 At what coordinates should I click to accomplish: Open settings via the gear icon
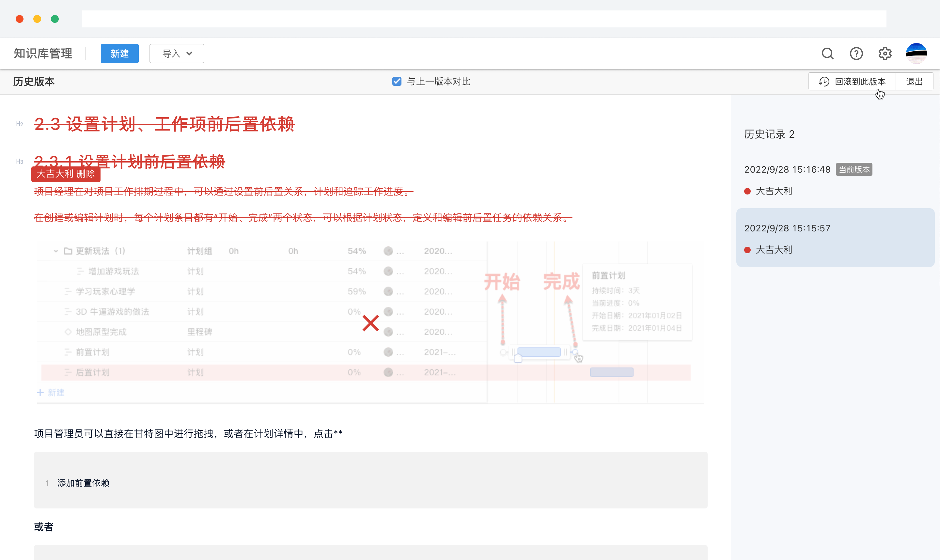(x=885, y=54)
